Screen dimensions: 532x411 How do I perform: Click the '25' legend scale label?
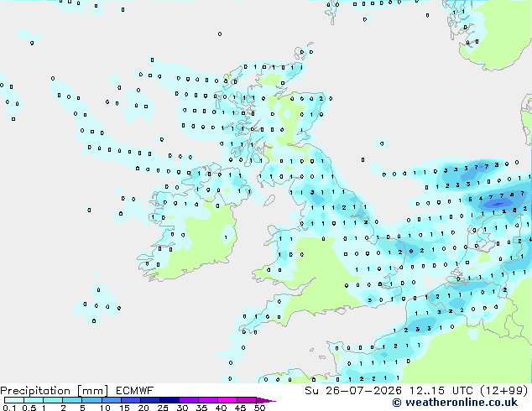(x=163, y=408)
